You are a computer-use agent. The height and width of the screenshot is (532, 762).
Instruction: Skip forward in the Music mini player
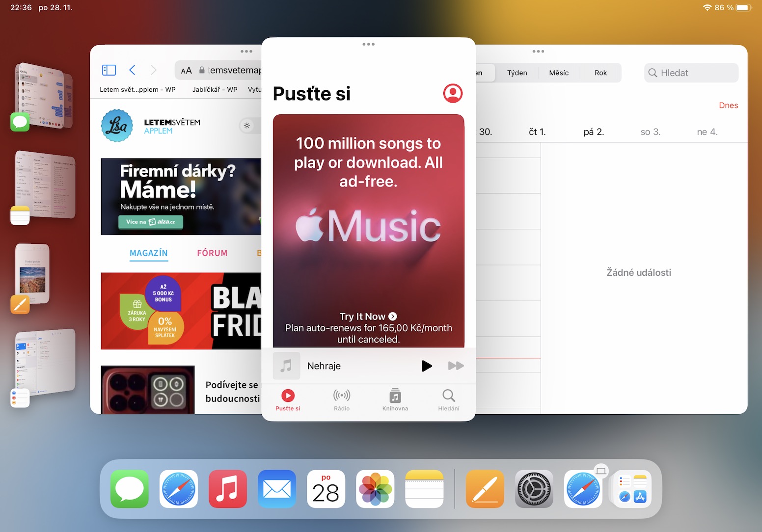(456, 366)
